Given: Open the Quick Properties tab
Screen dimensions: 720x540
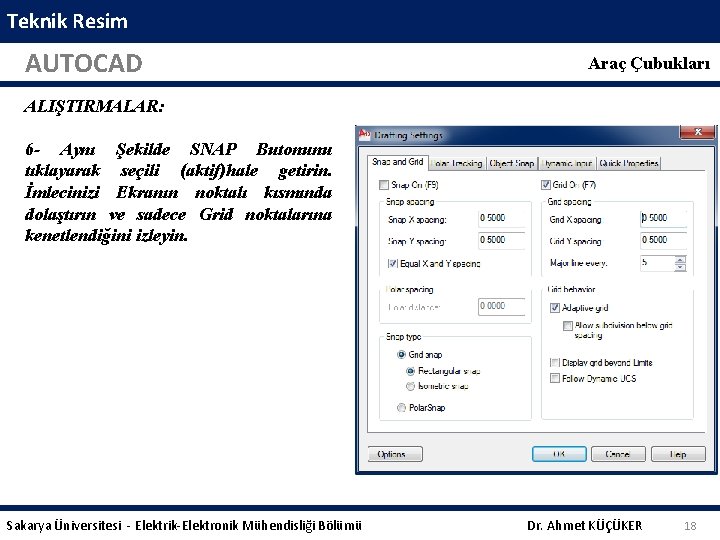Looking at the screenshot, I should [629, 163].
